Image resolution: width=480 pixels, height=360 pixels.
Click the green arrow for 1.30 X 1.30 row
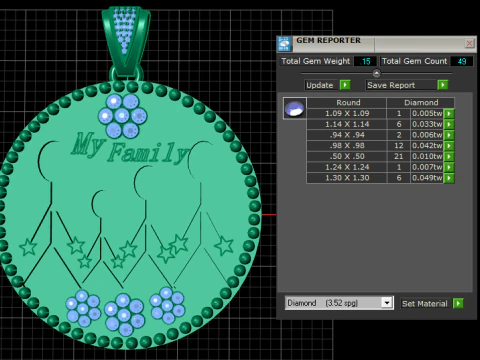449,178
